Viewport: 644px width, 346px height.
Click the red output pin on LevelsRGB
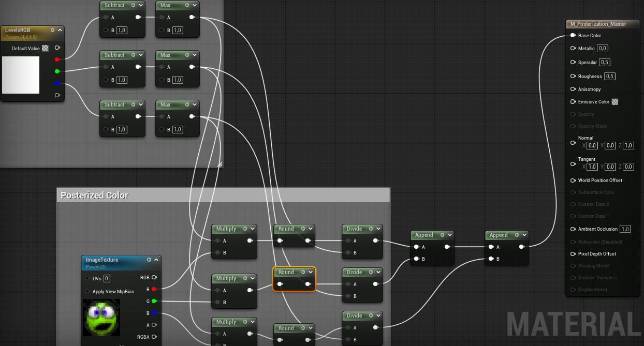tap(57, 59)
